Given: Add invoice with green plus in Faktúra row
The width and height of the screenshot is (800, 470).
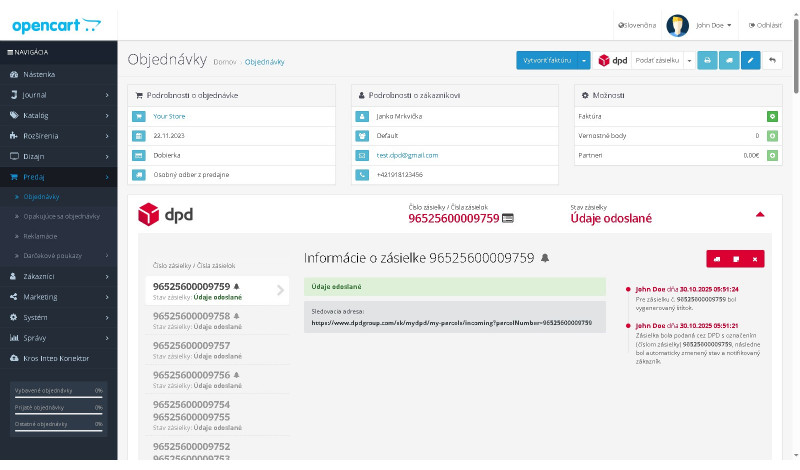Looking at the screenshot, I should (x=772, y=117).
